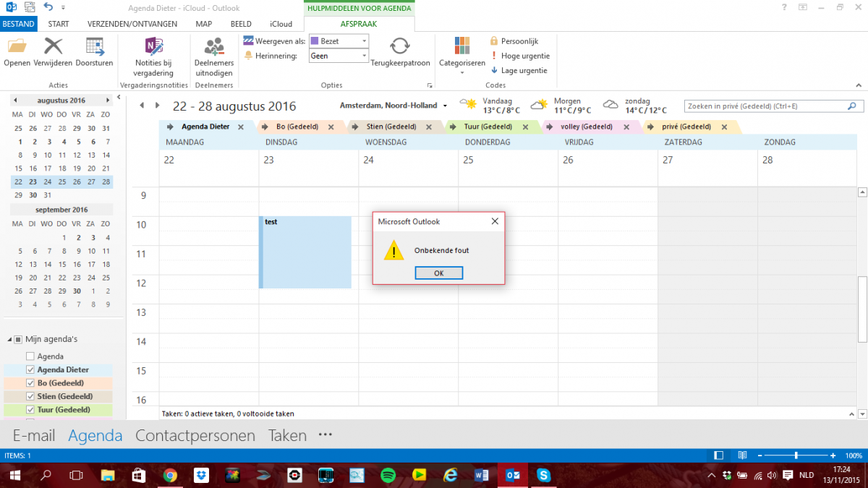Viewport: 868px width, 488px height.
Task: Open Dropbox from the taskbar
Action: coord(201,475)
